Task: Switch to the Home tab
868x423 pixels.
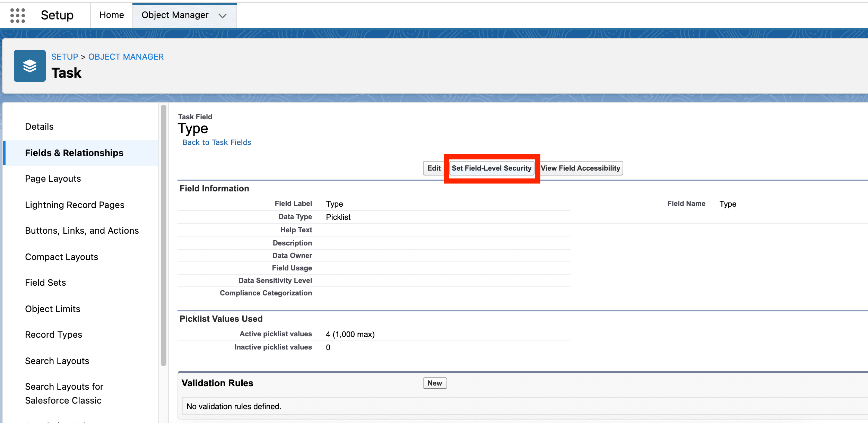Action: pyautogui.click(x=112, y=15)
